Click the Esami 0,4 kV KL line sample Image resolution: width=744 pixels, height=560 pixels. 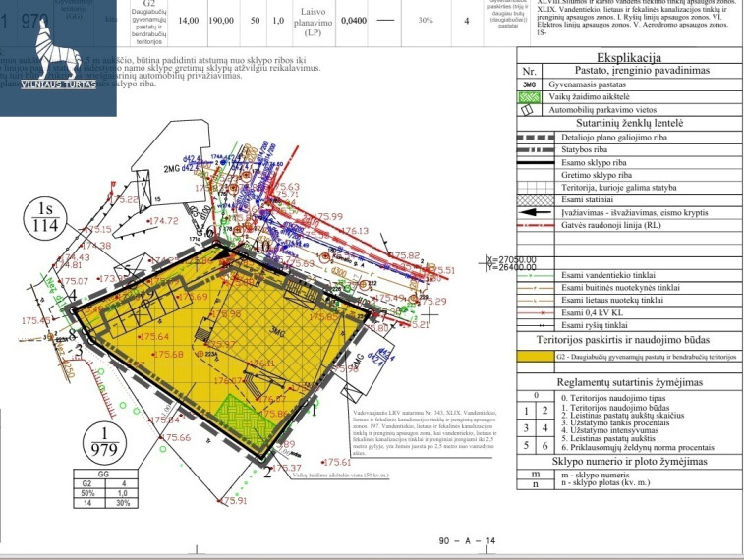tap(536, 313)
